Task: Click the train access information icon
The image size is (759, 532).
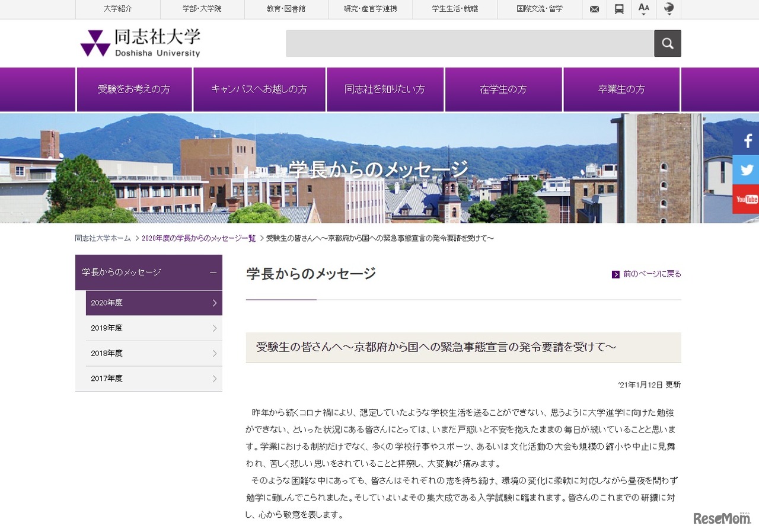Action: coord(619,9)
